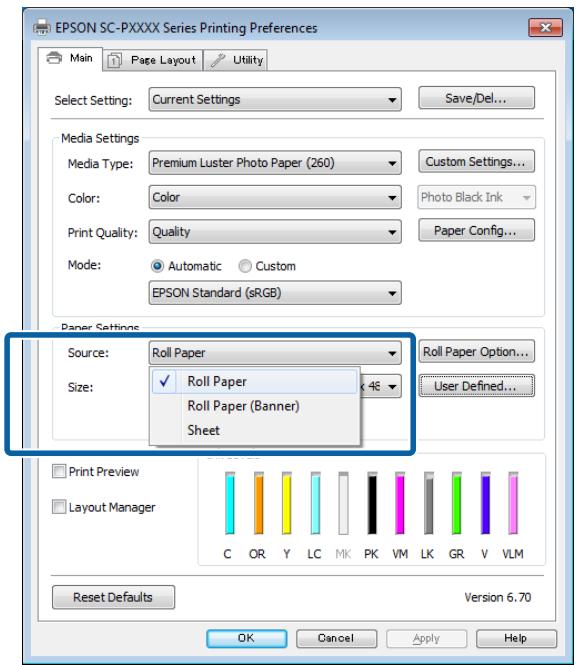Select Custom mode radio button

pos(245,266)
